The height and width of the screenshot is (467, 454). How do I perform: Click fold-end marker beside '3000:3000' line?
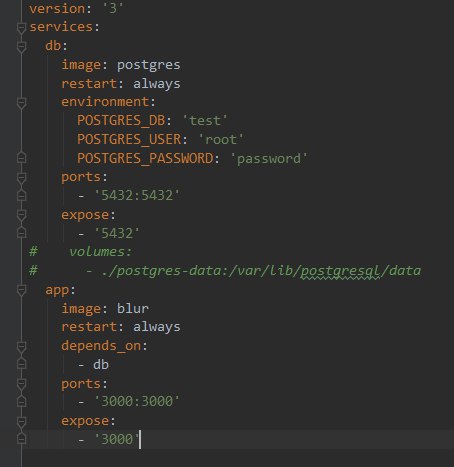tap(21, 401)
